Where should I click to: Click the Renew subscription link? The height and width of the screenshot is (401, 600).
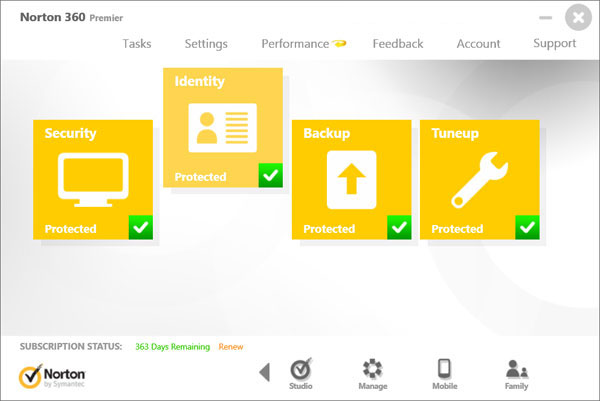coord(231,347)
